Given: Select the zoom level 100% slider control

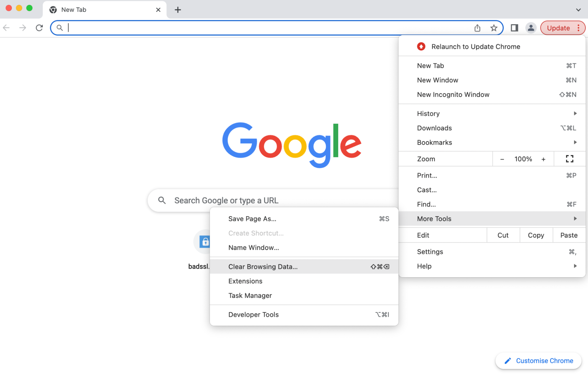Looking at the screenshot, I should click(x=523, y=159).
